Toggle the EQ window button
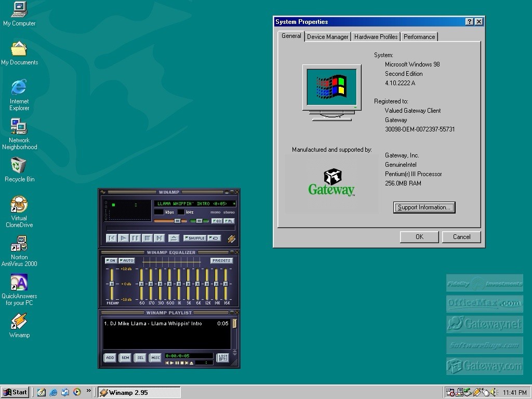 (x=217, y=221)
